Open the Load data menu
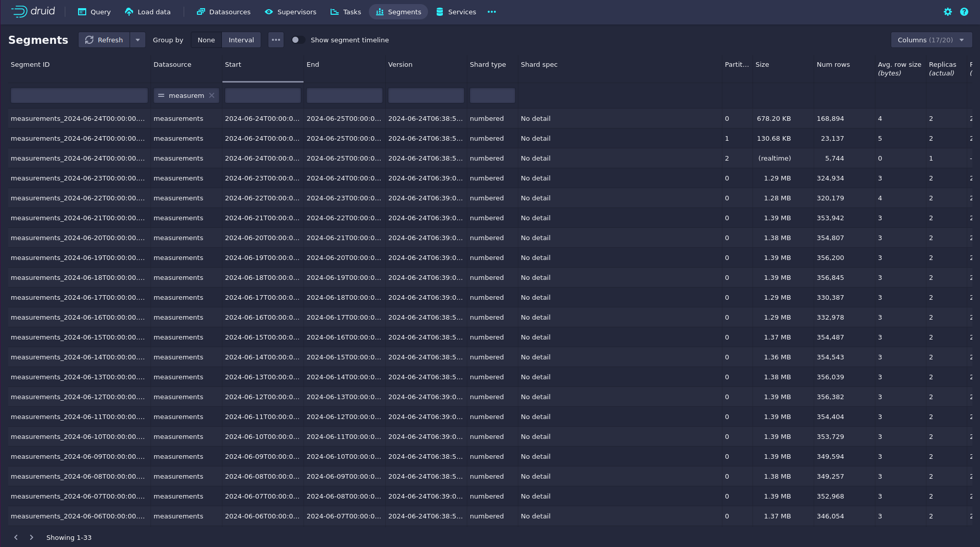 [147, 12]
